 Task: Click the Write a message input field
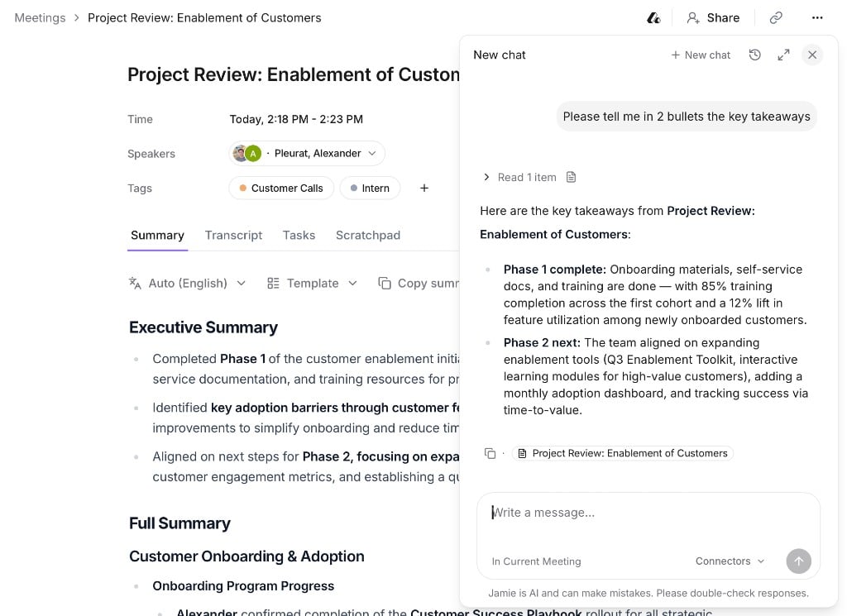648,513
